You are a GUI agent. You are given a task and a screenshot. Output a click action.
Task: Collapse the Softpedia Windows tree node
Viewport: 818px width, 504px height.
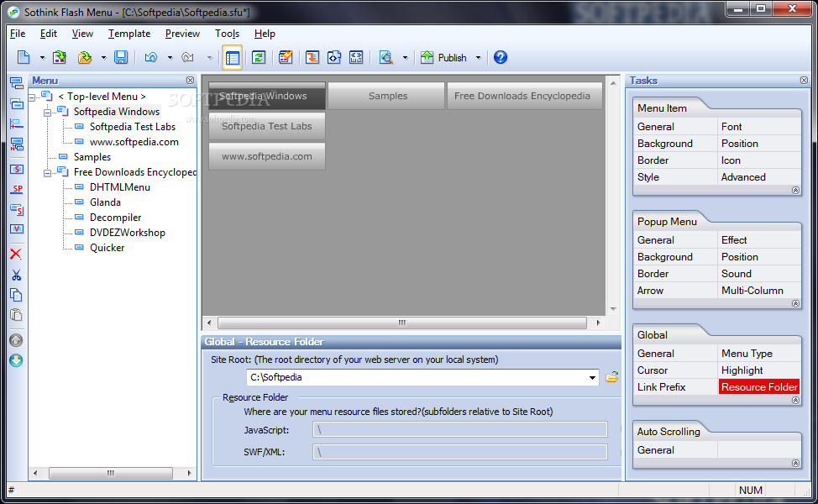click(48, 113)
